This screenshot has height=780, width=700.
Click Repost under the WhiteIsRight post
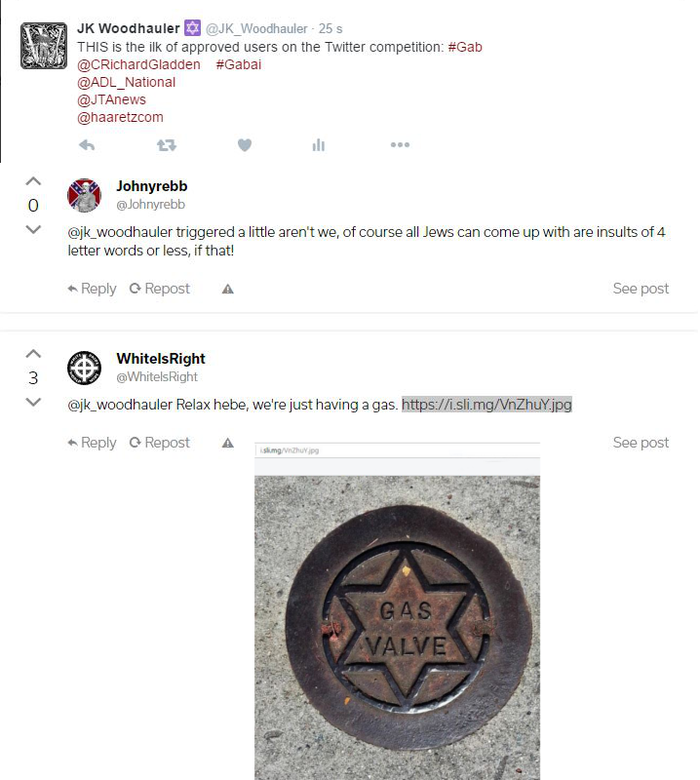click(x=160, y=443)
